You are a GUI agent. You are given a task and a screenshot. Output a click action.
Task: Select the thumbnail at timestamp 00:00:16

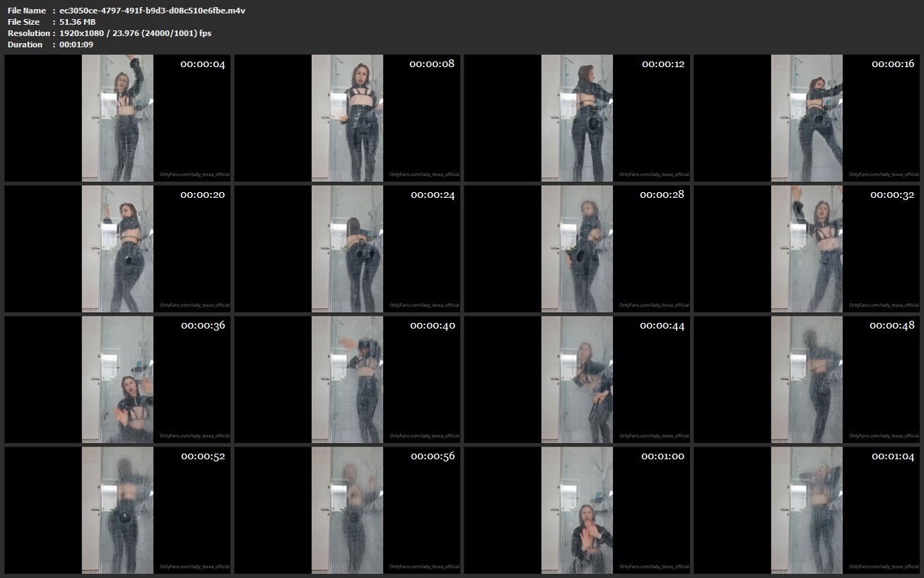807,118
